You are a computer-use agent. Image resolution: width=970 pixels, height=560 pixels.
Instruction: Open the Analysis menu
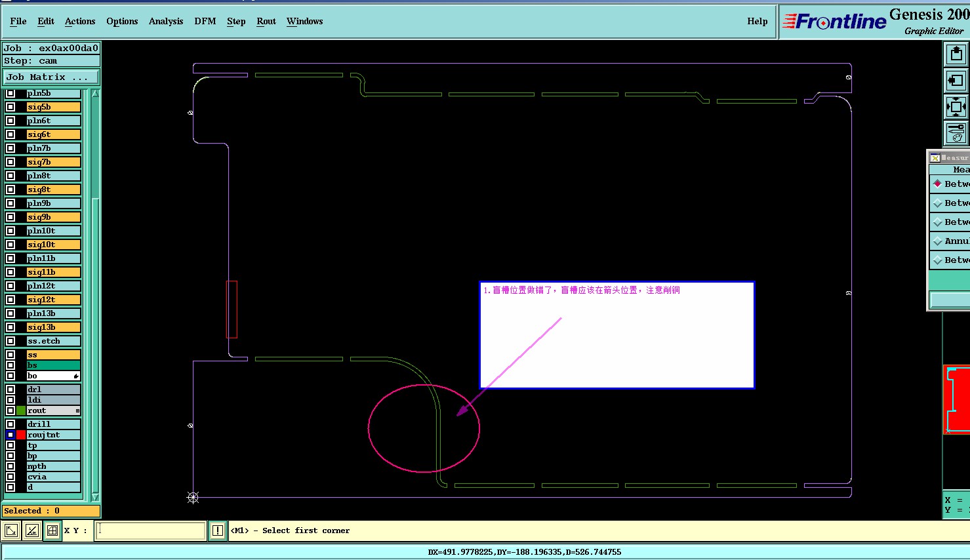coord(166,21)
